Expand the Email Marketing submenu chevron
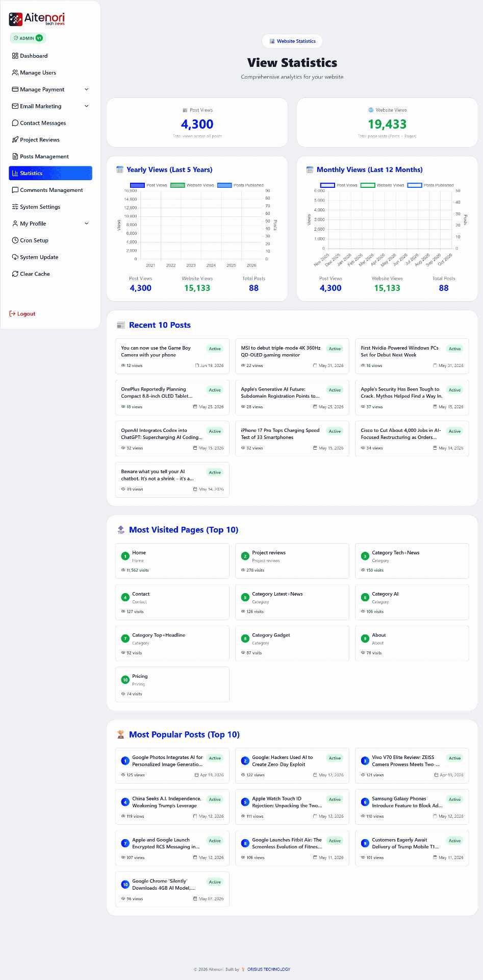Screen dimensions: 483x980 tap(86, 106)
